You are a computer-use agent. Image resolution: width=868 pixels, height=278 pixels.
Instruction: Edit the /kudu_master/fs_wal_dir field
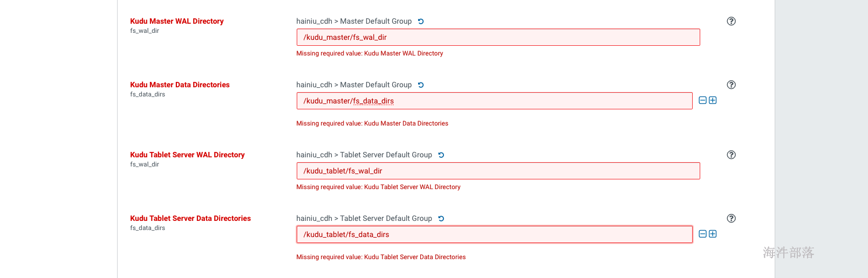tap(498, 37)
